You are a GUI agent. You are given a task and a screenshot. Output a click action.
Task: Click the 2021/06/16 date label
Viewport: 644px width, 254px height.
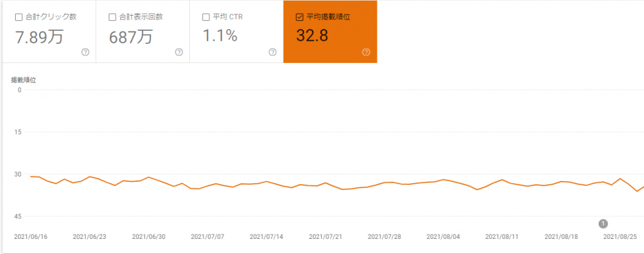tap(31, 237)
